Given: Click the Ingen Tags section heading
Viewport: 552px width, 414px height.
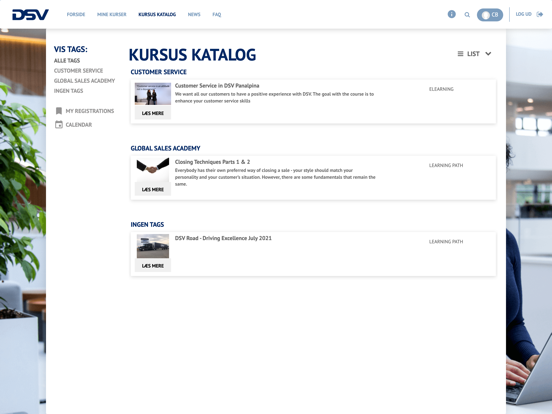Looking at the screenshot, I should coord(147,225).
